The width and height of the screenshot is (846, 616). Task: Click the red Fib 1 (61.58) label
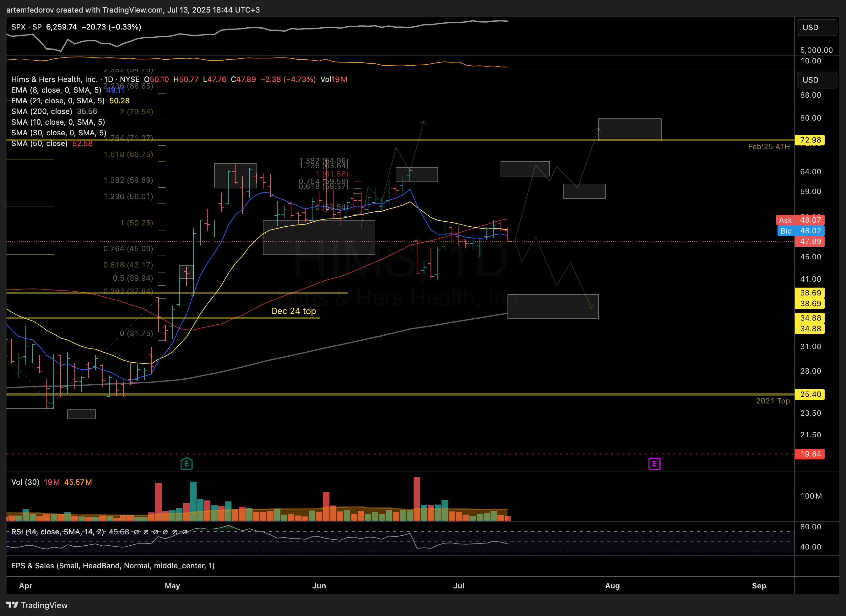coord(332,174)
